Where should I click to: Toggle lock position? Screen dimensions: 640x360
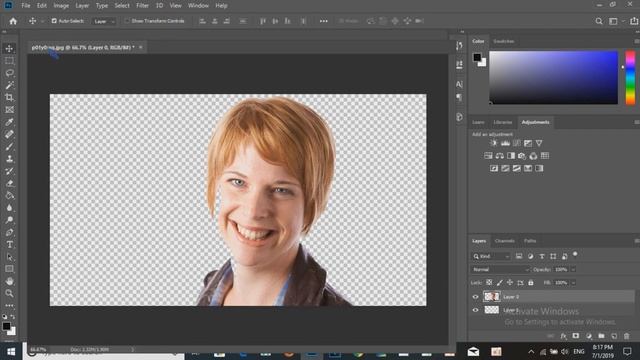pos(510,282)
